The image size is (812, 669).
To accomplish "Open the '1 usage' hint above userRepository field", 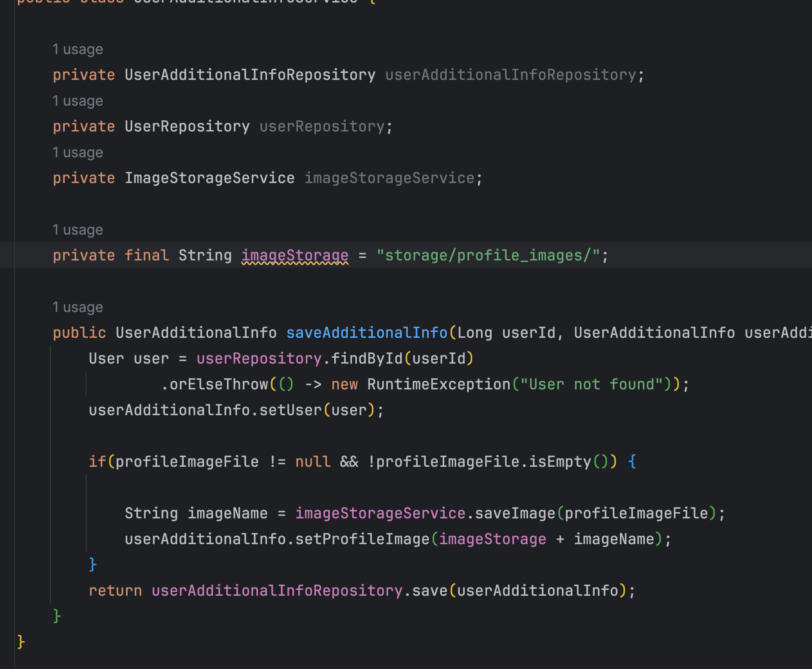I will pos(78,101).
